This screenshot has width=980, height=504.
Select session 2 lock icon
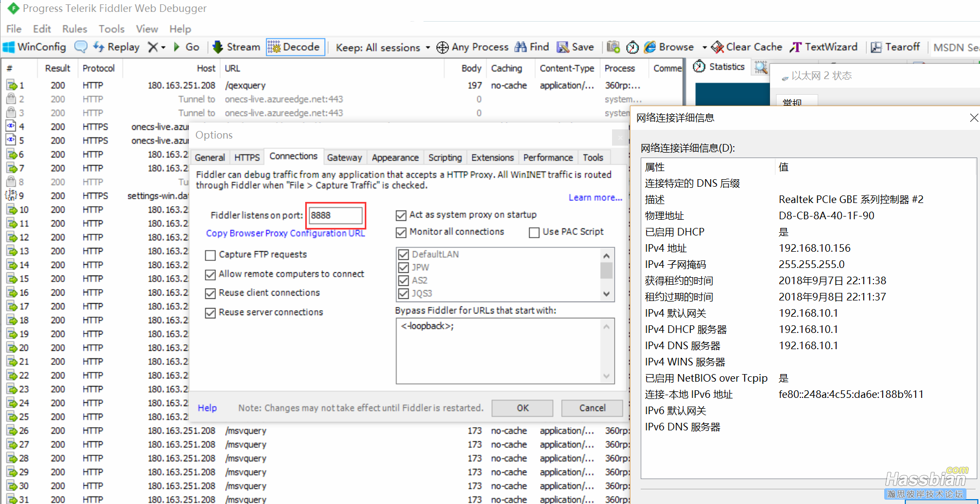click(x=11, y=99)
